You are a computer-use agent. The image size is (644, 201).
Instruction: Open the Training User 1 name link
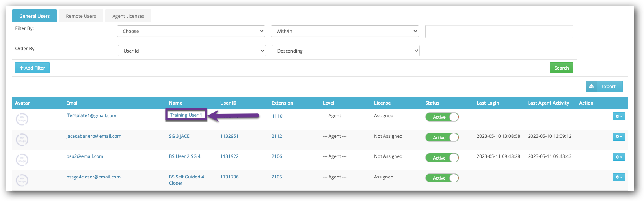(186, 115)
